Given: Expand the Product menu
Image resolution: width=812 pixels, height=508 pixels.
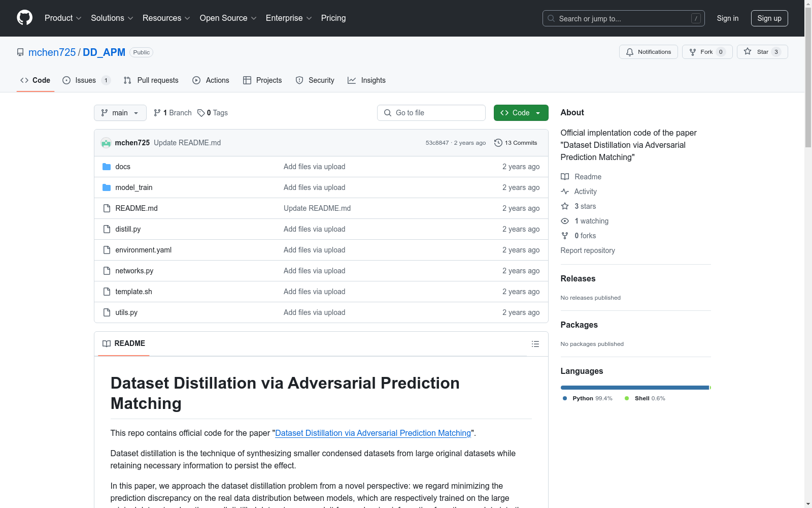Looking at the screenshot, I should click(63, 18).
